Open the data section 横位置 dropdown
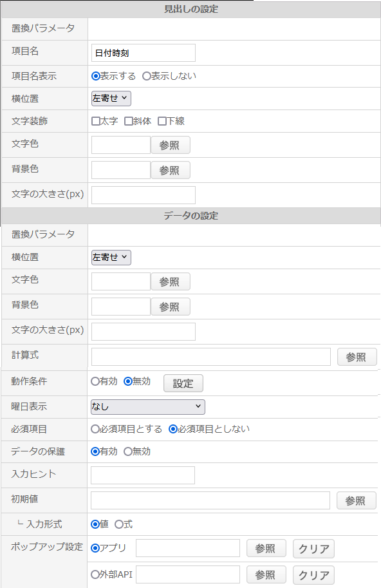Viewport: 381px width, 588px height. (111, 257)
